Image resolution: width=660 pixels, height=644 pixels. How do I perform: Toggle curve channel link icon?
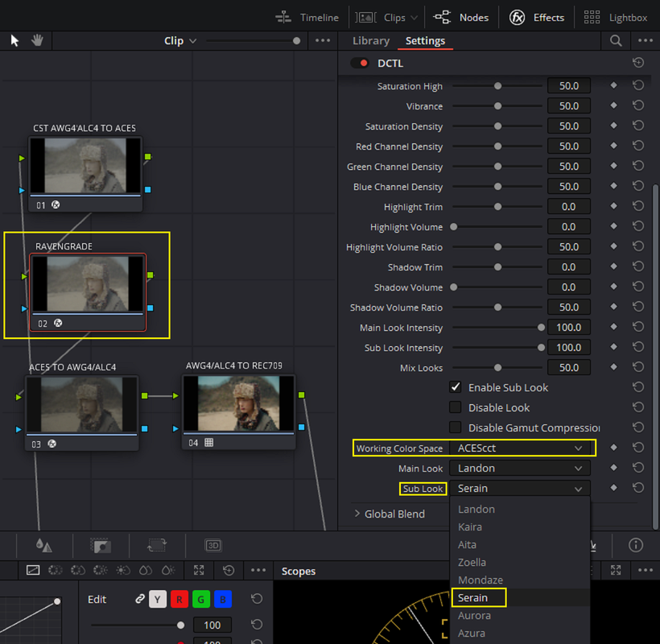click(x=140, y=599)
